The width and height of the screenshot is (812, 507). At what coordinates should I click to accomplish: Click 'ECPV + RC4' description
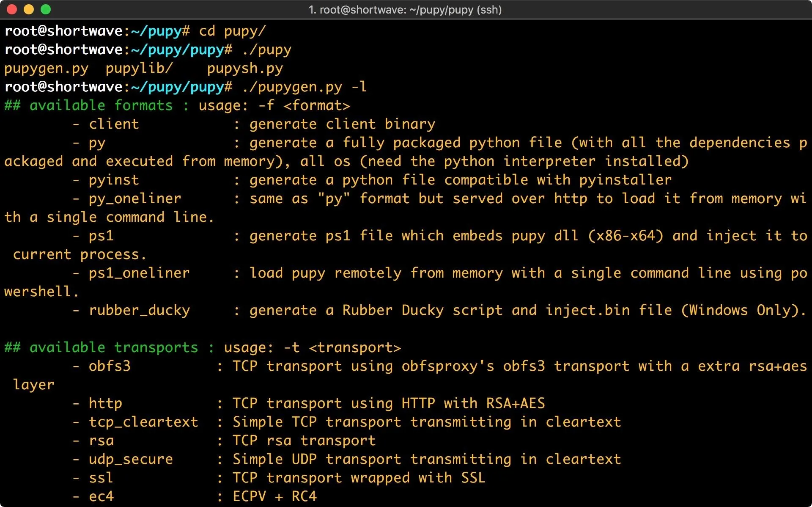pos(275,497)
